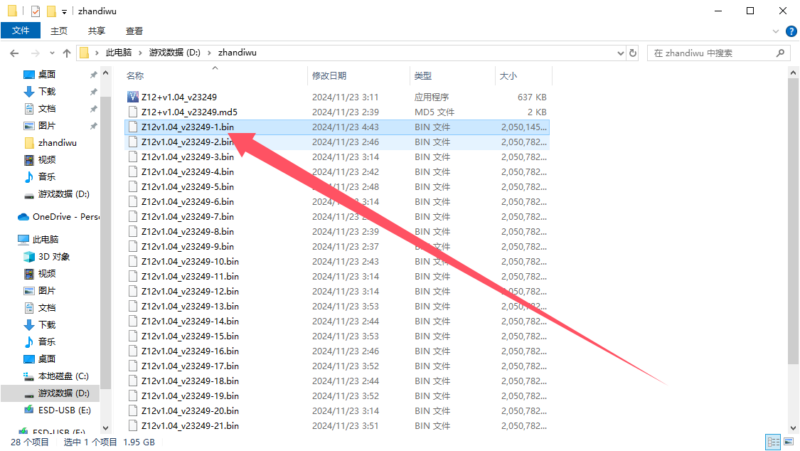Open Help via the question mark icon
Screen dimensions: 800x451
[789, 31]
